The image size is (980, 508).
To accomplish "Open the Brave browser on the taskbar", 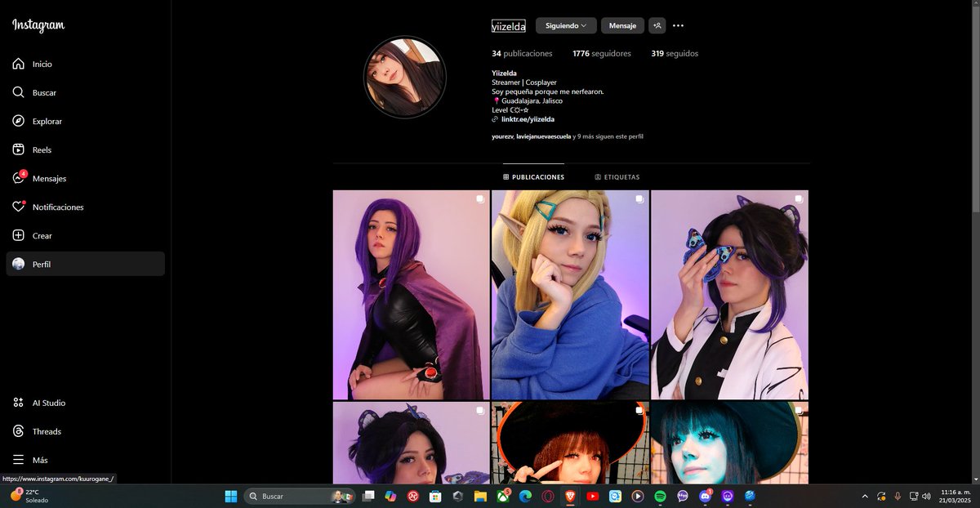I will point(570,496).
